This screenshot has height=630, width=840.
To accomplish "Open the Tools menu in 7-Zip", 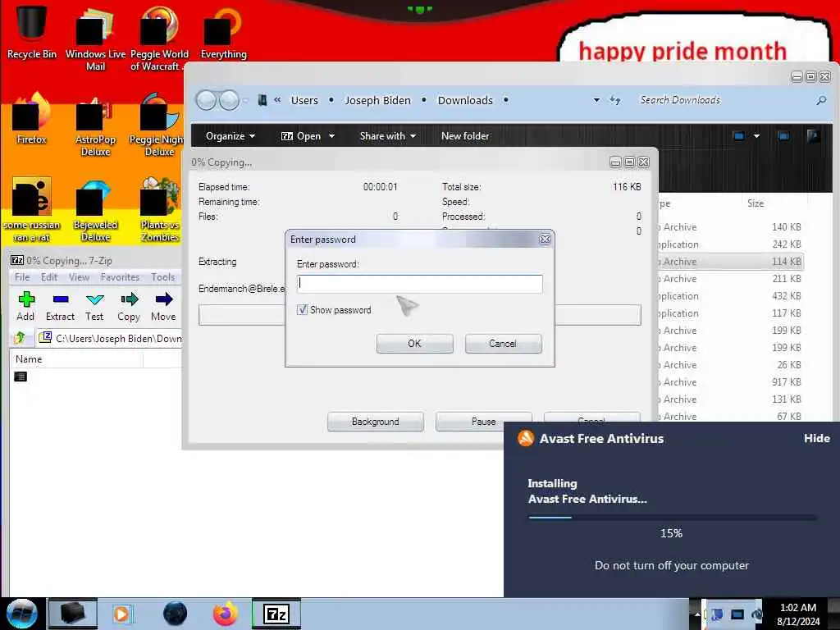I will point(163,277).
